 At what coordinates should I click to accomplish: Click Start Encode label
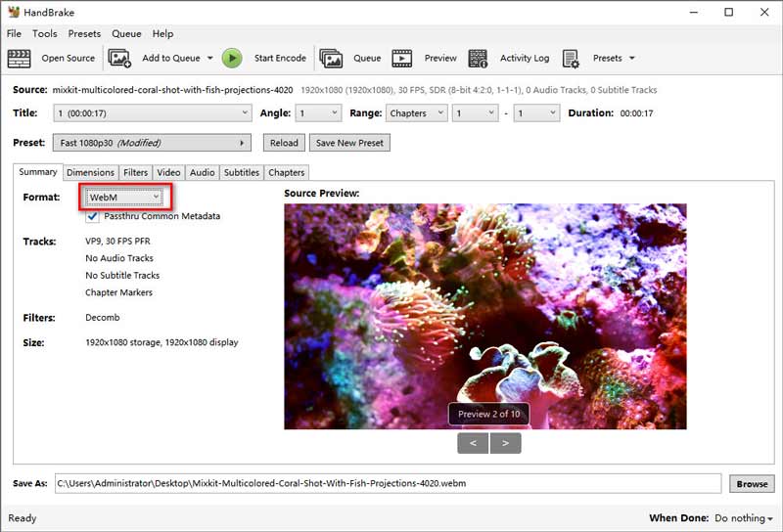[280, 58]
